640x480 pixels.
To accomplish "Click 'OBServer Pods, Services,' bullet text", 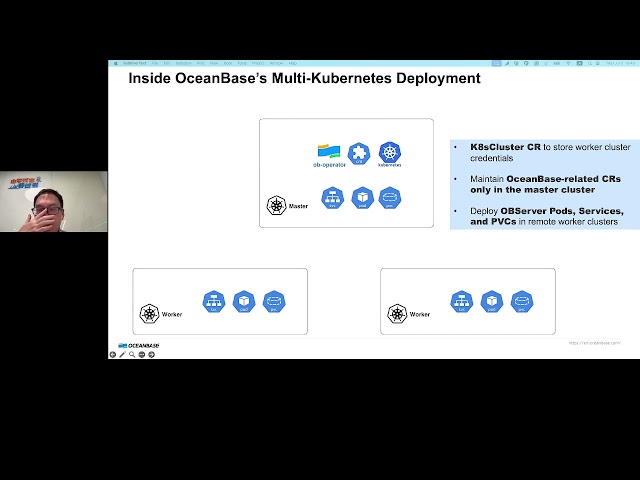I will click(x=562, y=211).
